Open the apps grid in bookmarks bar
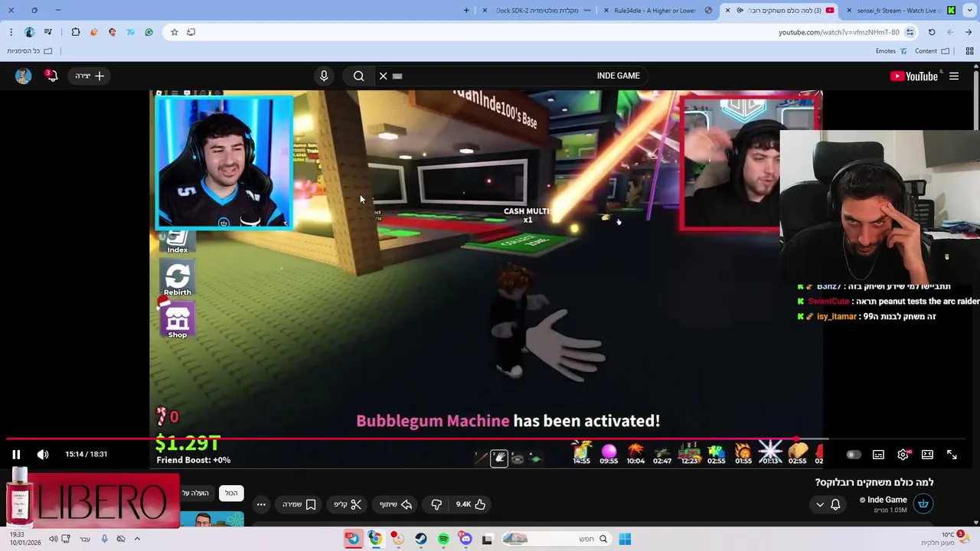Screen dimensions: 980x551 [x=969, y=51]
